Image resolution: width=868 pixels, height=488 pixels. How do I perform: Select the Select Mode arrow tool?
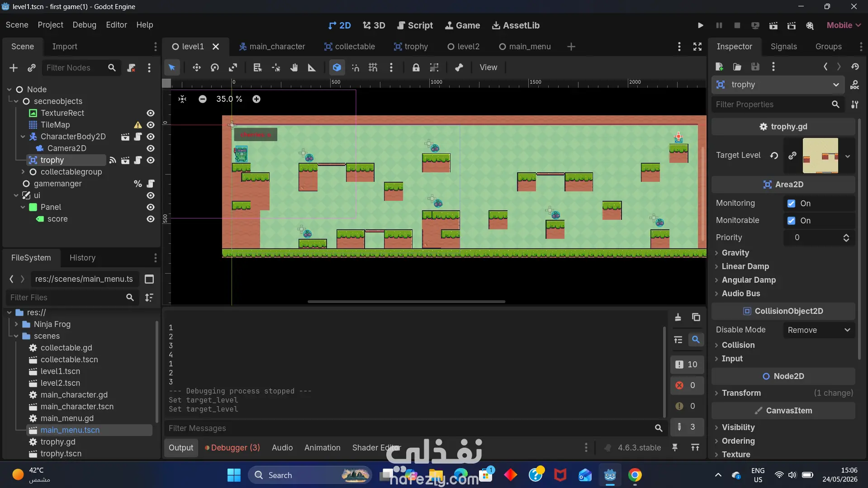[172, 67]
